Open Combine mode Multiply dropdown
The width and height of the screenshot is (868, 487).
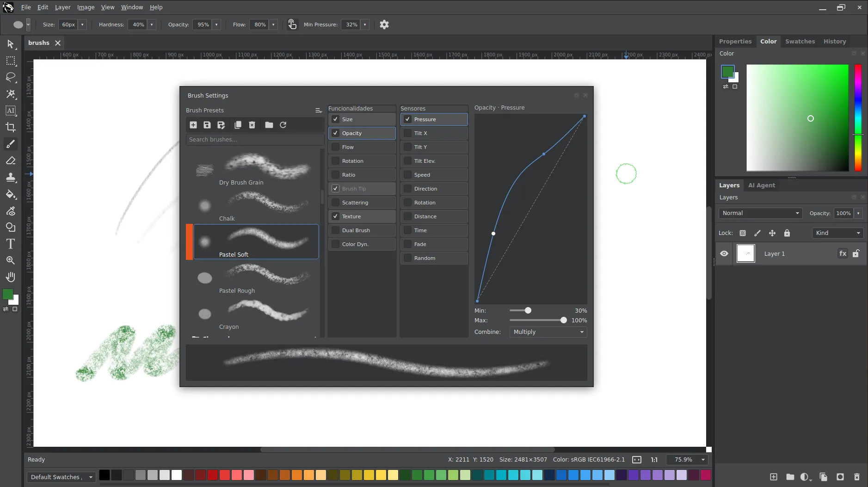[x=548, y=332]
